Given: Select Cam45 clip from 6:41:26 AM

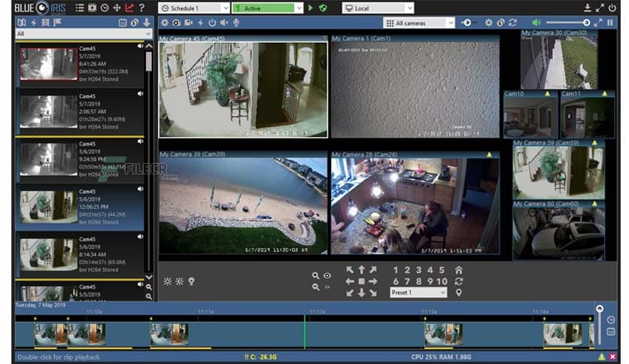Looking at the screenshot, I should pos(80,64).
